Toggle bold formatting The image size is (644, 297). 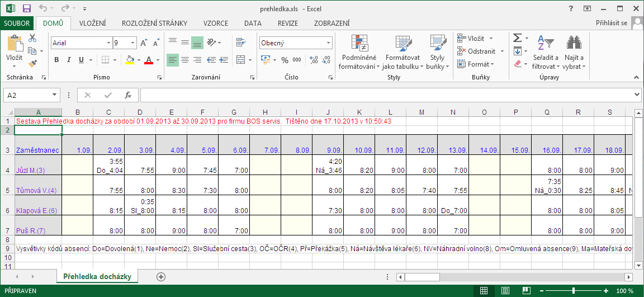tap(56, 60)
